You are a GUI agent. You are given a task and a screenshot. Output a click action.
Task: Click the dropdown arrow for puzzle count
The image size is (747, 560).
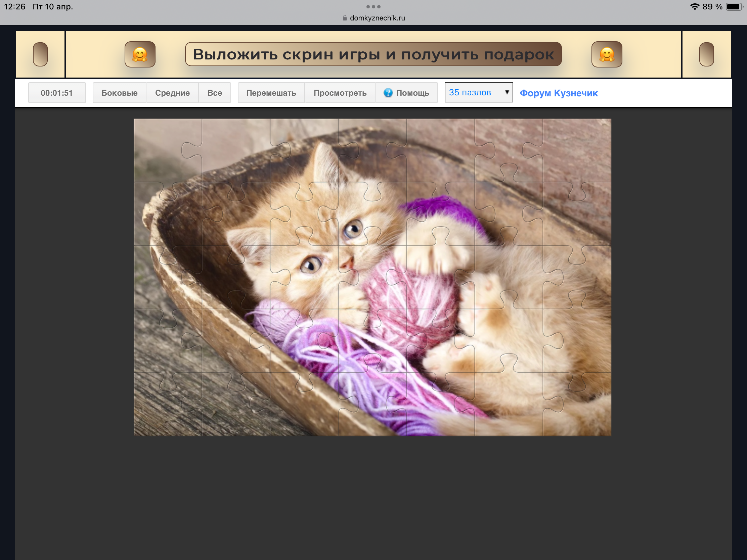point(507,92)
